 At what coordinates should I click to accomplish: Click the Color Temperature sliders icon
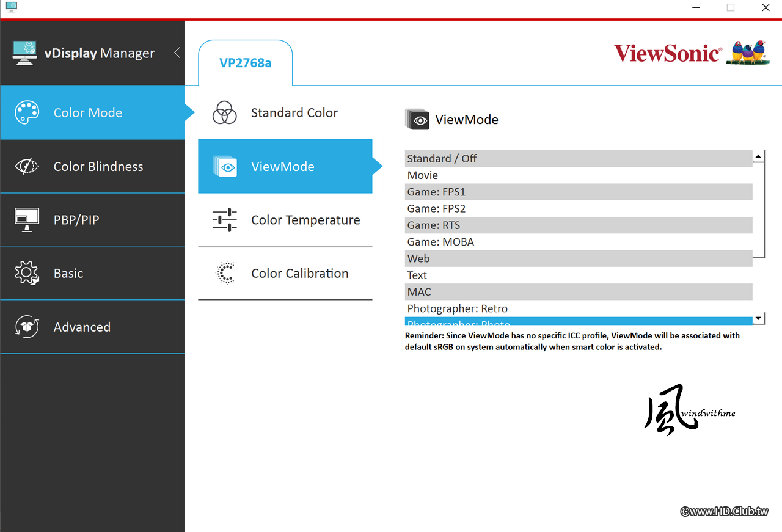coord(225,220)
